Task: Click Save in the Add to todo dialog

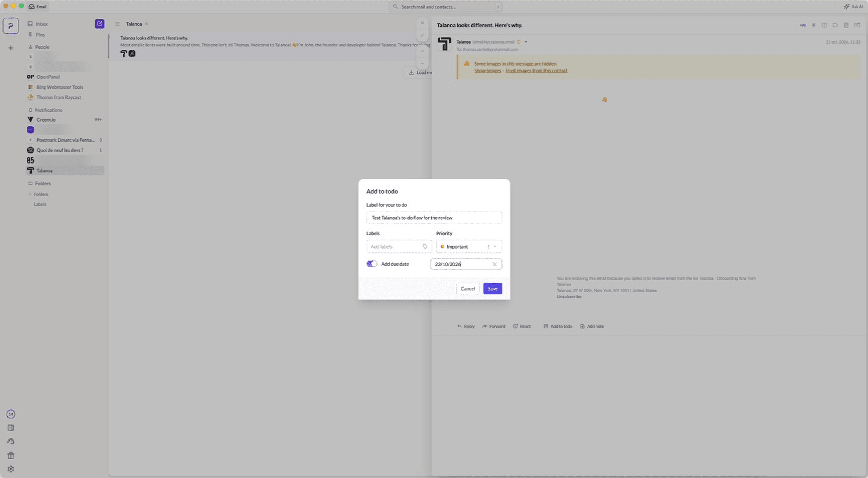Action: pyautogui.click(x=492, y=289)
